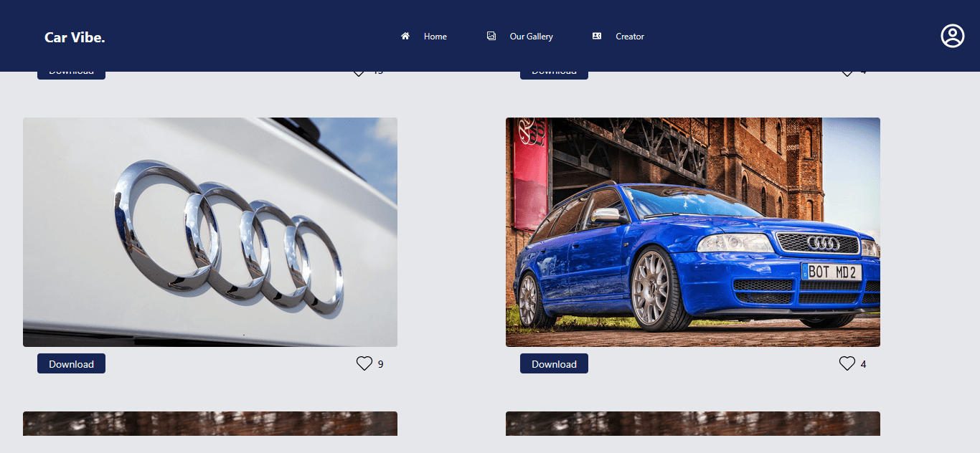Image resolution: width=980 pixels, height=453 pixels.
Task: Click the like count 4 beside blue Audi
Action: pyautogui.click(x=863, y=364)
